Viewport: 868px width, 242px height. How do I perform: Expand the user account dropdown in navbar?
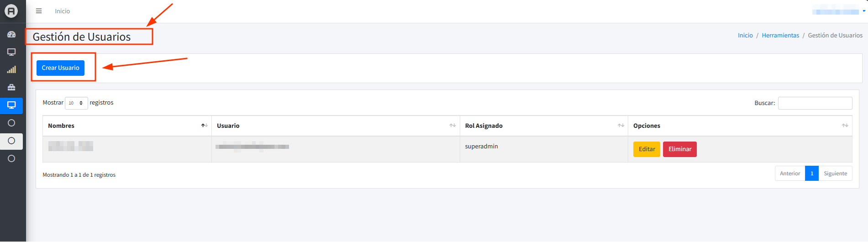click(838, 11)
